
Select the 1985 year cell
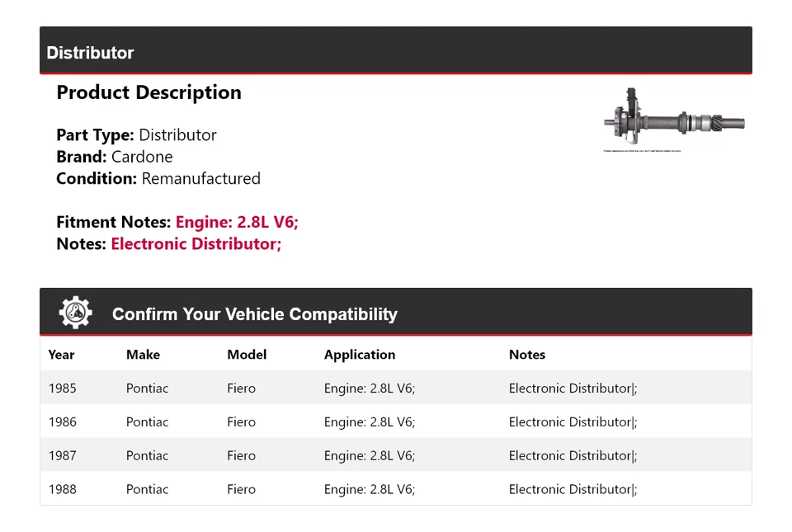pyautogui.click(x=62, y=388)
